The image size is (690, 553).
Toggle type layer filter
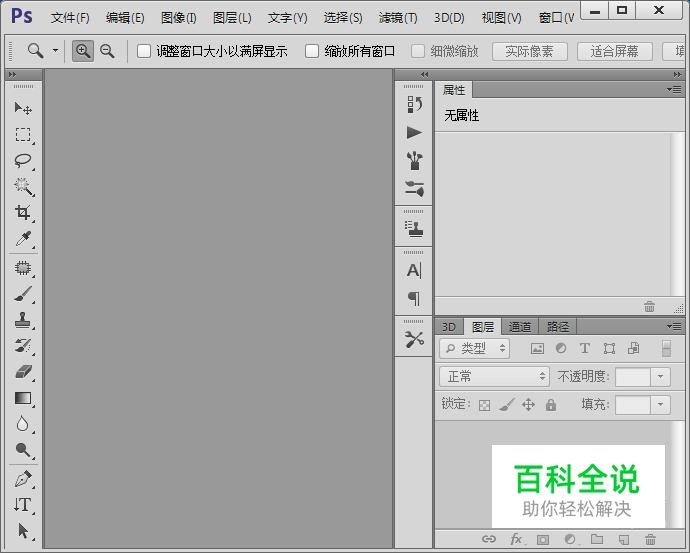coord(585,348)
